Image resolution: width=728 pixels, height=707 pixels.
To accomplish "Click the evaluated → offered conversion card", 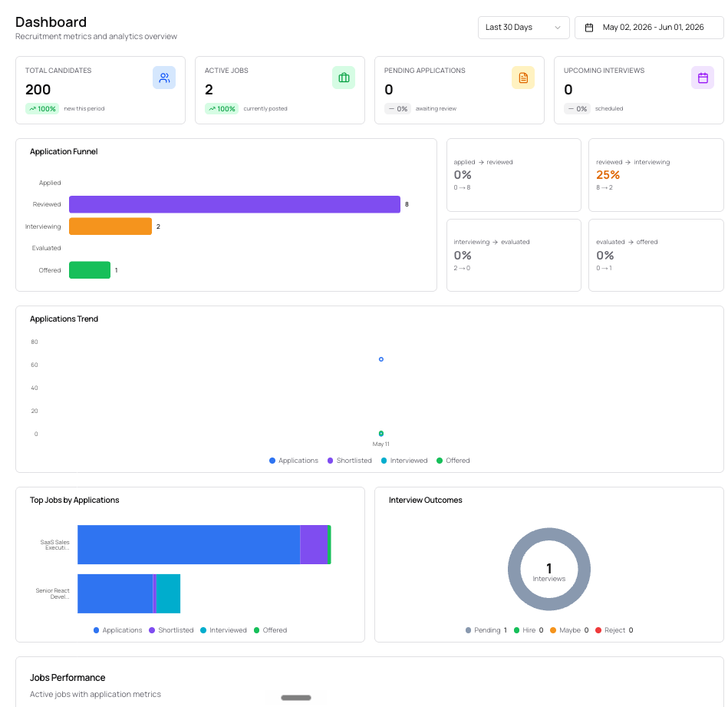I will point(656,255).
